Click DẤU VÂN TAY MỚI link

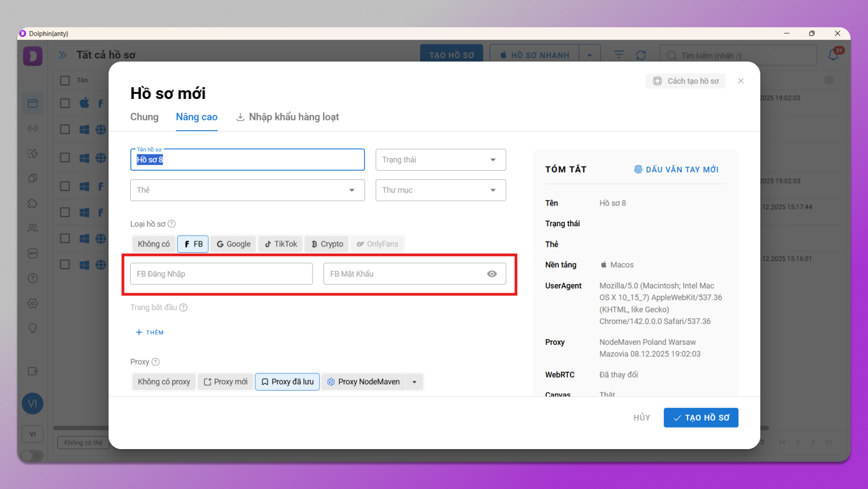pos(676,170)
